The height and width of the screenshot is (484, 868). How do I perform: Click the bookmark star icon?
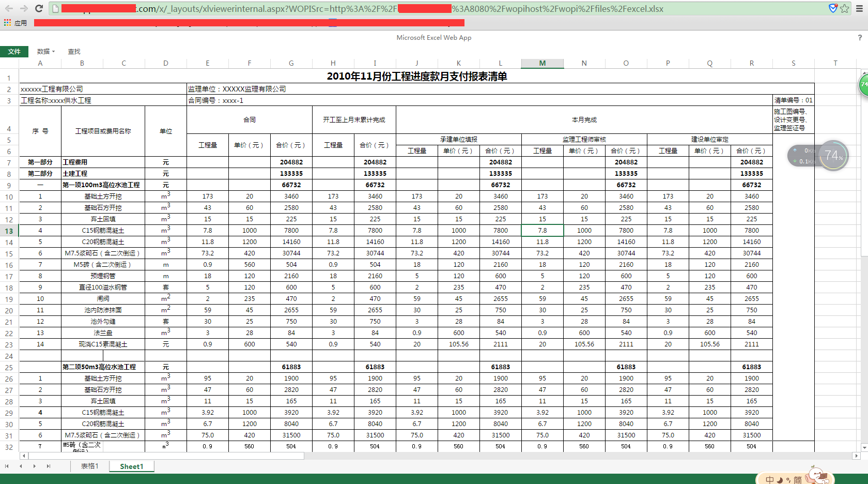845,8
